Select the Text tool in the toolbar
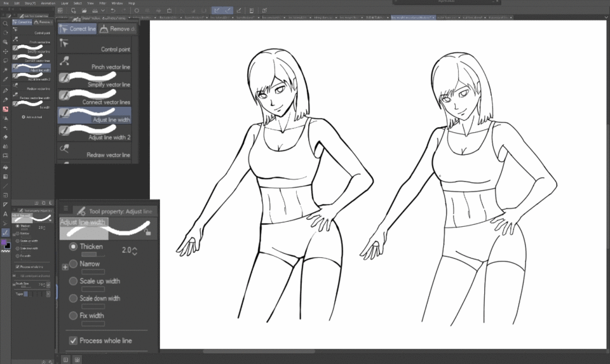Screen dimensions: 610x364 [6, 214]
